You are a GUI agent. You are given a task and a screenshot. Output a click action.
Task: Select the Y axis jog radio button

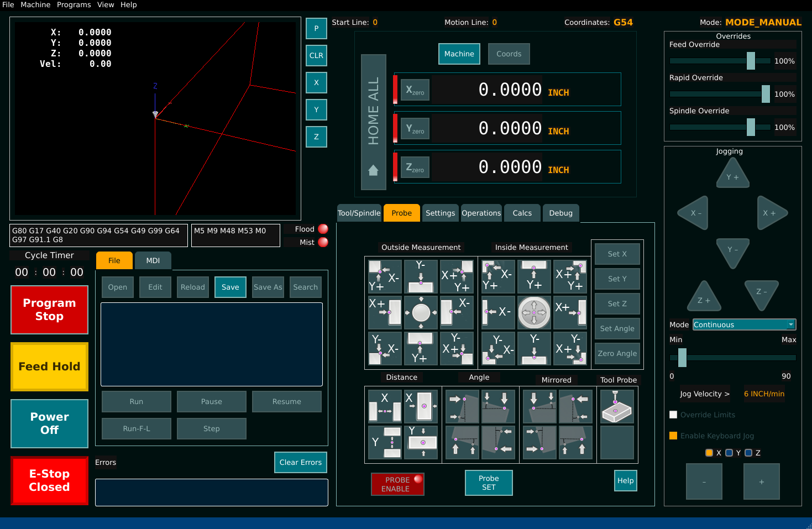click(729, 453)
